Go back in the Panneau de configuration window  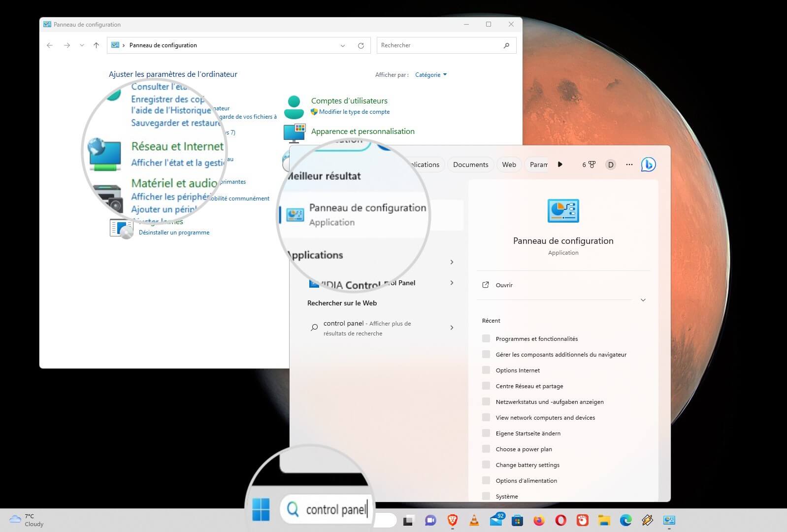[x=50, y=45]
